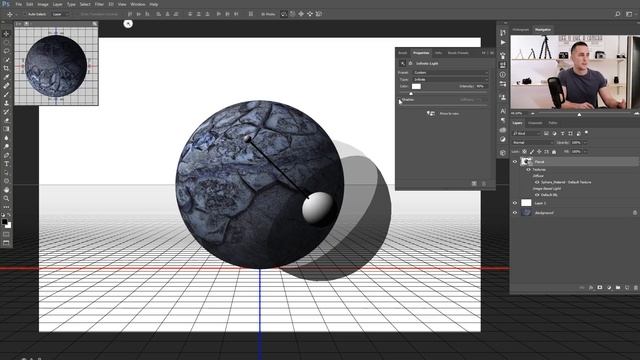The image size is (640, 360).
Task: Click the Move to view icon in Properties
Action: coord(431,113)
